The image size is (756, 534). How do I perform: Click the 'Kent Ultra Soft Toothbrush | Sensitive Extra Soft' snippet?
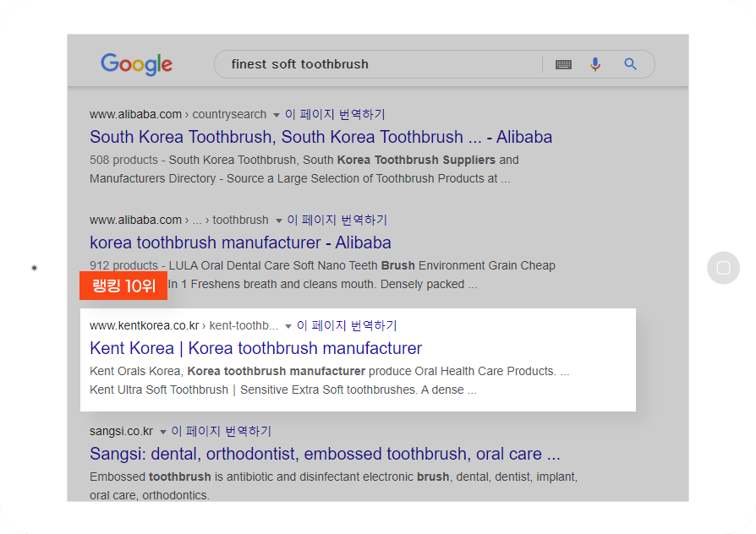coord(283,390)
